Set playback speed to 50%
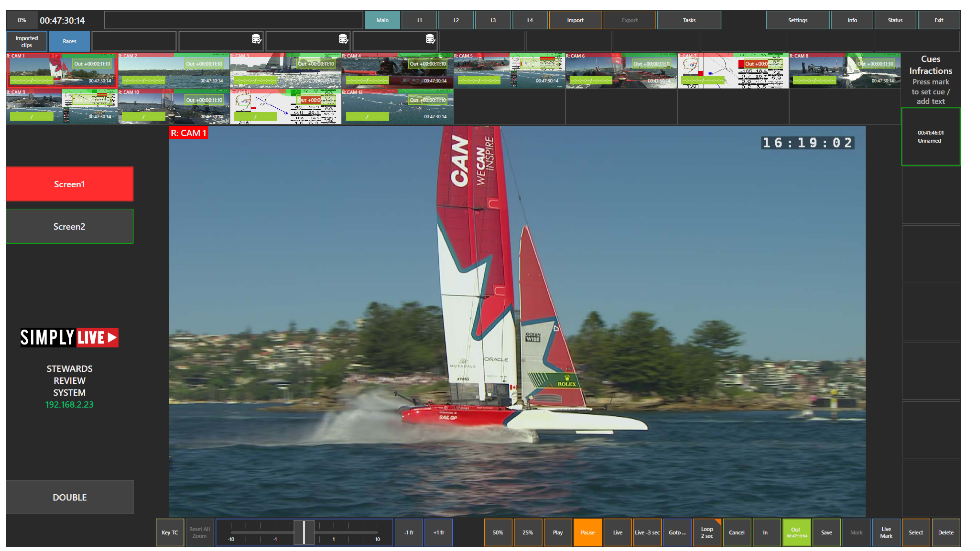Viewport: 980px width, 551px height. click(498, 532)
